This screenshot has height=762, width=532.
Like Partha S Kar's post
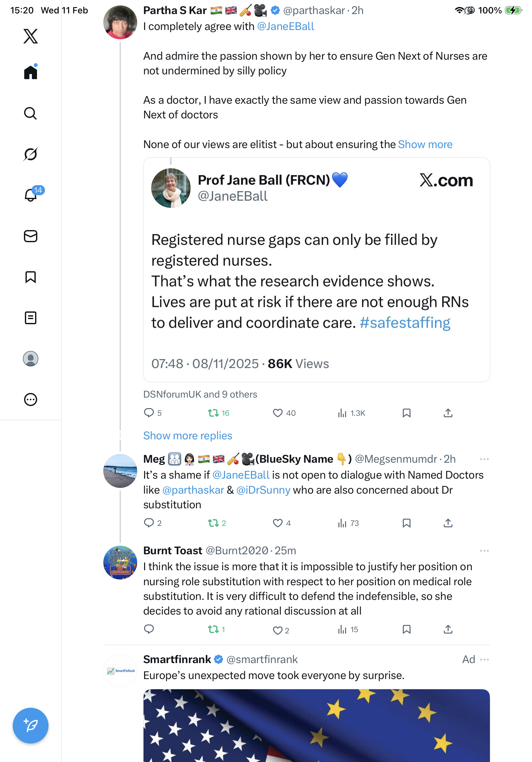(277, 413)
